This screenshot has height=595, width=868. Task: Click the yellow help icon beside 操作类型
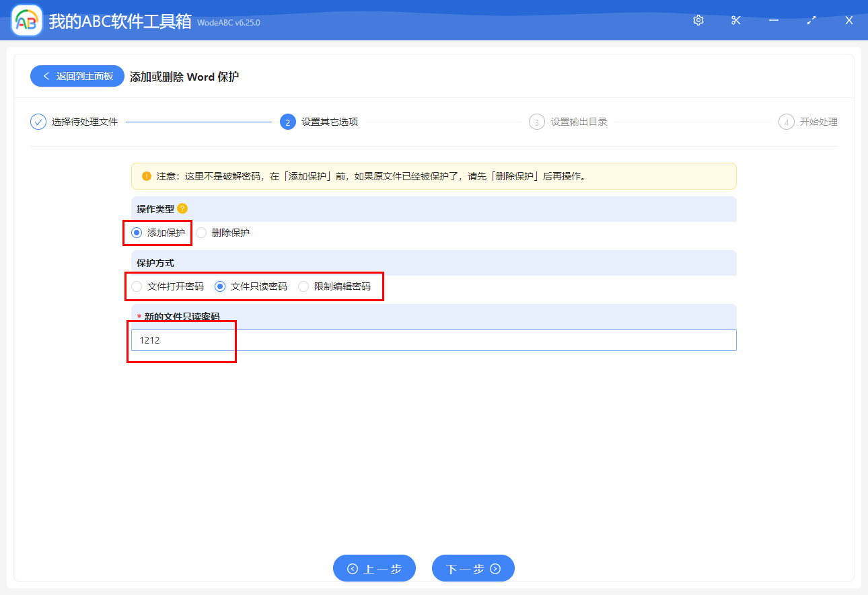click(182, 208)
